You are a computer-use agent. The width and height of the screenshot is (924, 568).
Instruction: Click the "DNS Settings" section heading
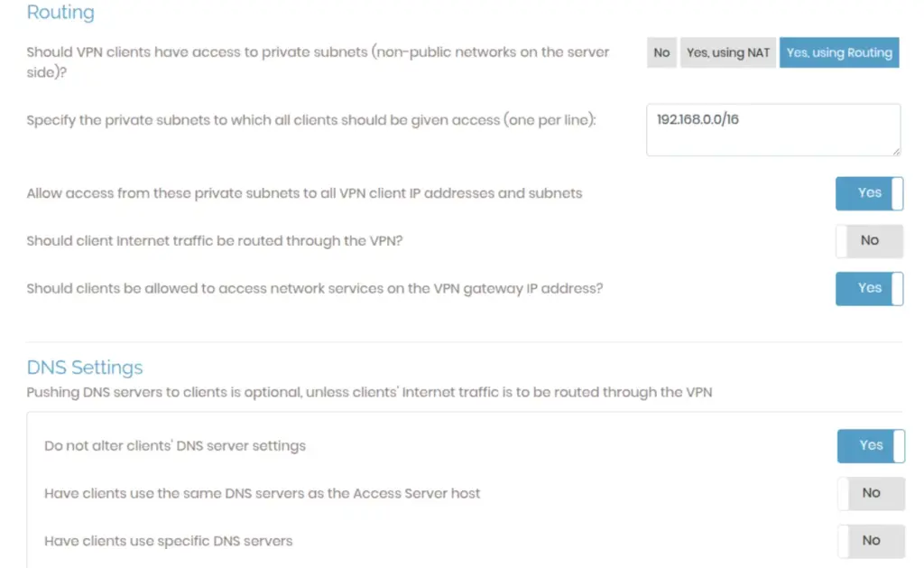coord(85,368)
